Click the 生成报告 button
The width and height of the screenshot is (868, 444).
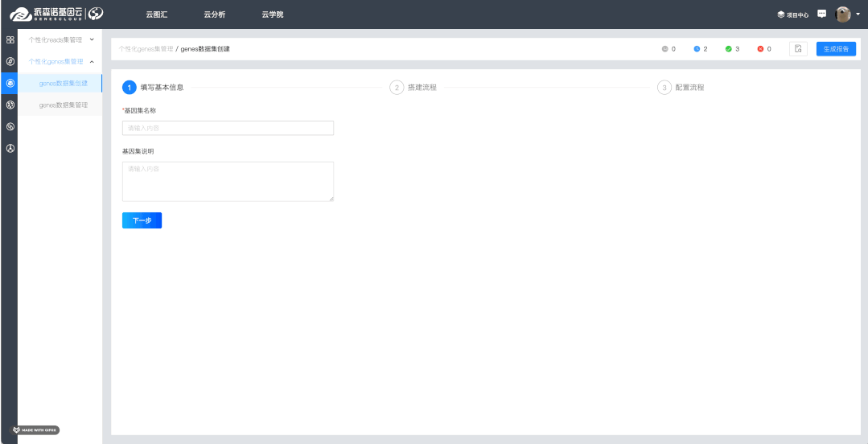[x=836, y=49]
